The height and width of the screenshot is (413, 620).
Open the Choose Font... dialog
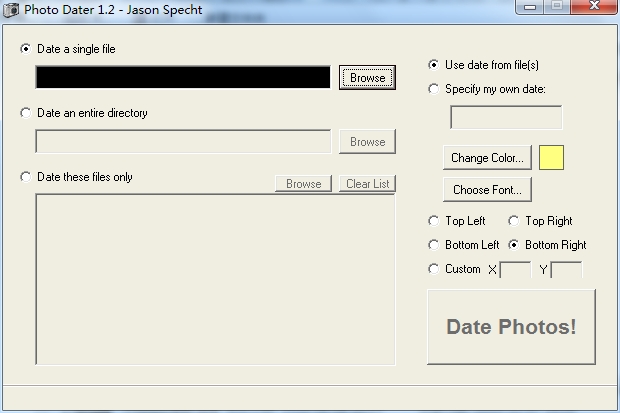click(487, 189)
